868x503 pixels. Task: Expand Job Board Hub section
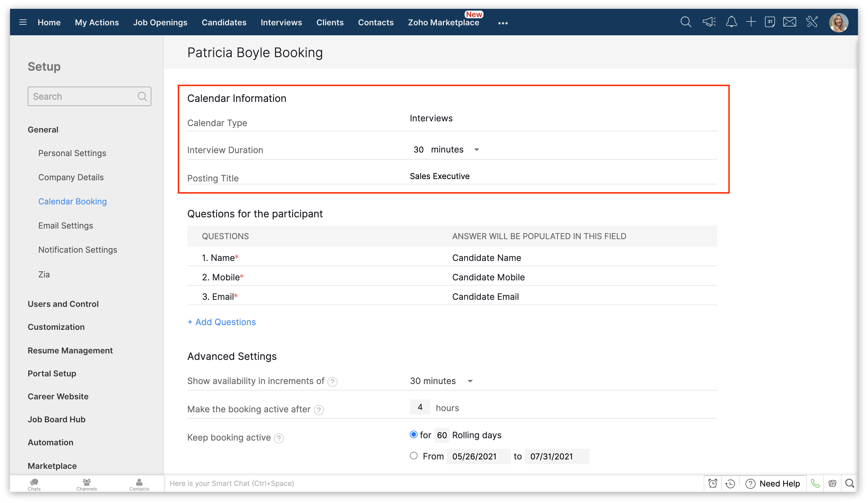click(57, 419)
